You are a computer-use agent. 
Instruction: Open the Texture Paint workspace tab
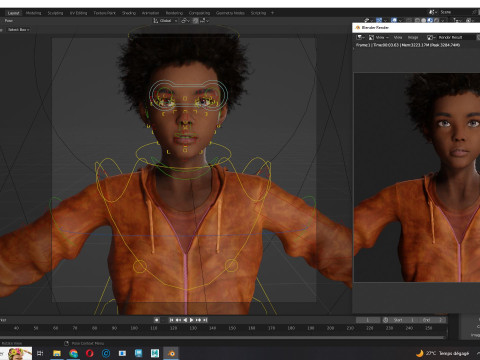(x=104, y=13)
